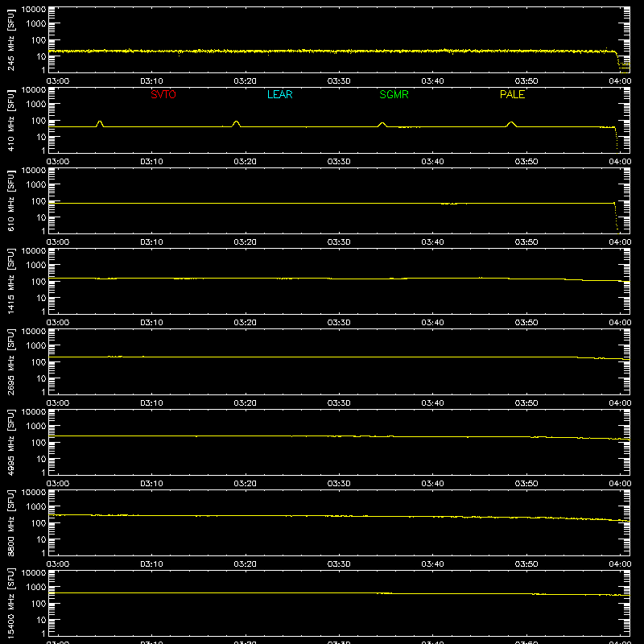Image resolution: width=644 pixels, height=644 pixels.
Task: Click the red SVTO station label
Action: 163,94
